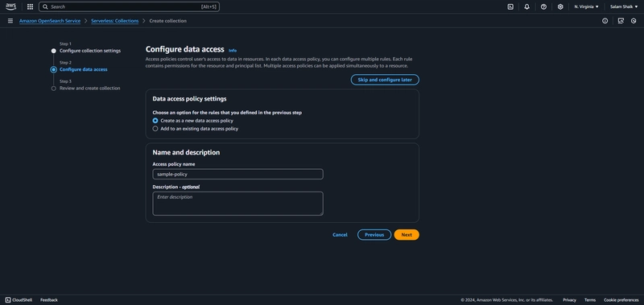Toggle the side navigation hamburger menu
Image resolution: width=644 pixels, height=305 pixels.
pyautogui.click(x=10, y=21)
